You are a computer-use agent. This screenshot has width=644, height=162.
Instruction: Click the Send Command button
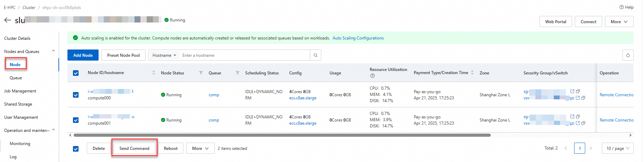pos(134,148)
